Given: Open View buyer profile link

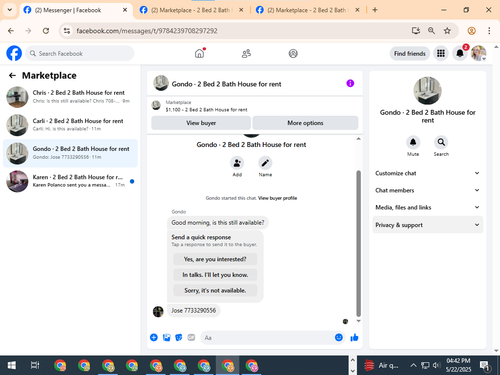Looking at the screenshot, I should 277,198.
